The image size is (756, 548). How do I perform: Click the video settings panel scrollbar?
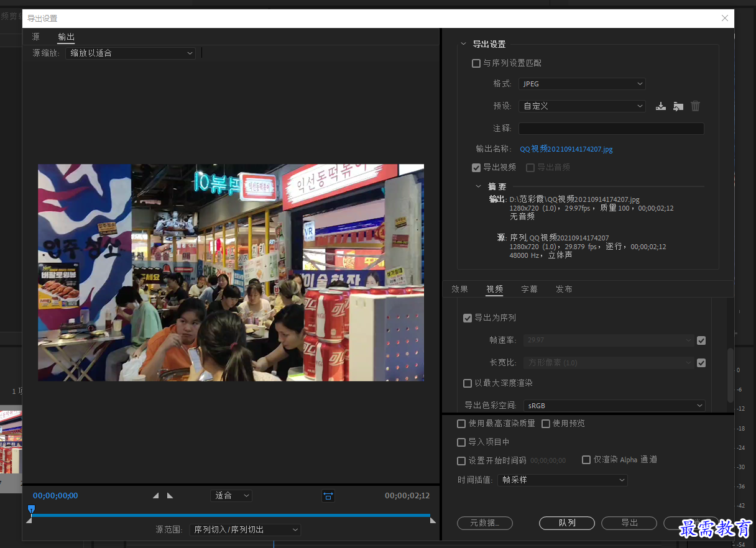(x=731, y=375)
